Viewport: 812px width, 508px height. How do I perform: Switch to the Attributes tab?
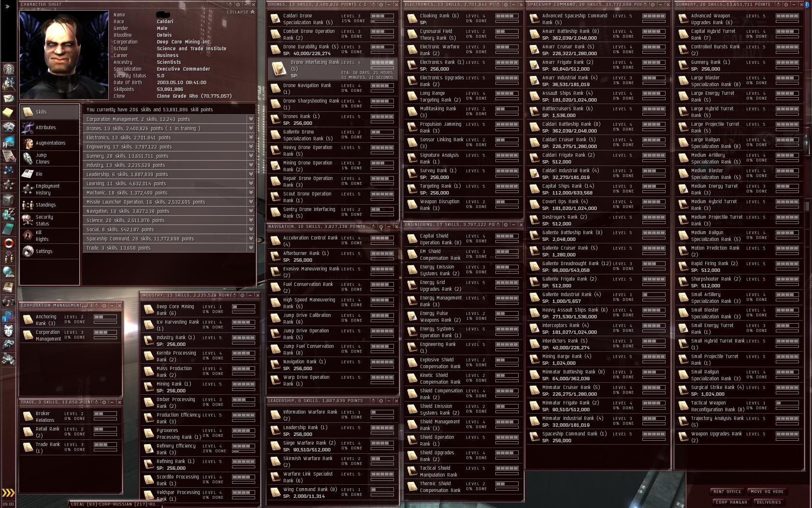coord(50,127)
